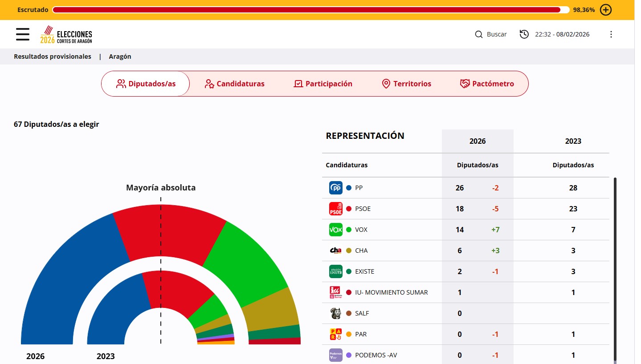Select the Diputados/as tab

[x=146, y=84]
